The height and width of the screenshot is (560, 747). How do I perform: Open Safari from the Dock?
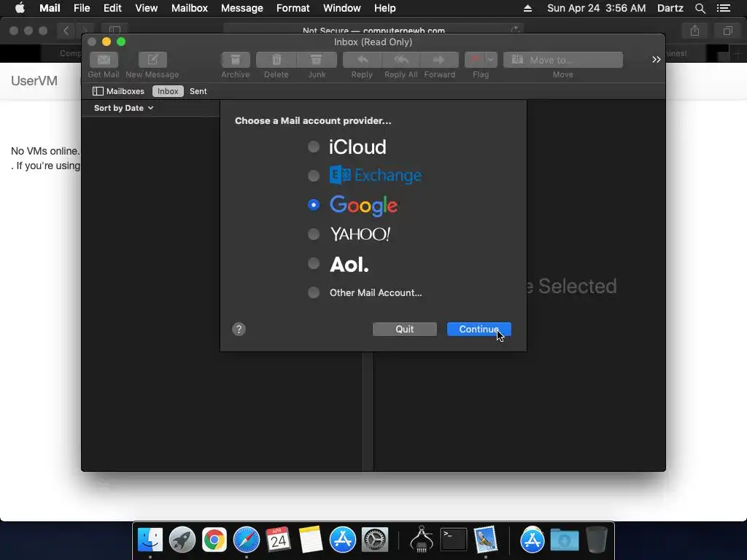247,540
